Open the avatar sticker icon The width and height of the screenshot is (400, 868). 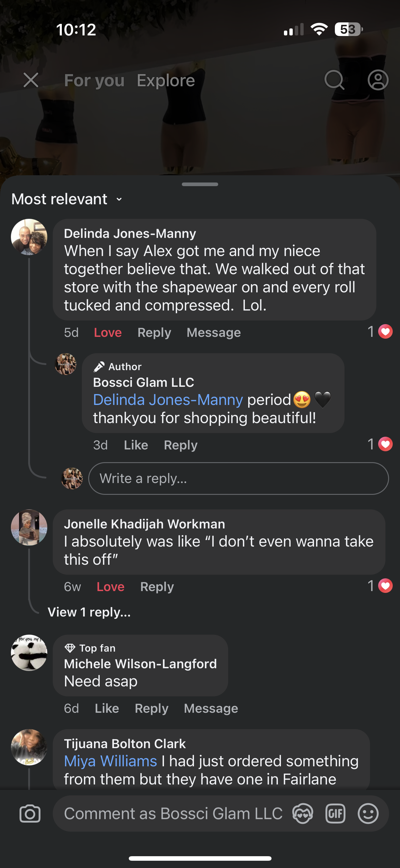302,814
